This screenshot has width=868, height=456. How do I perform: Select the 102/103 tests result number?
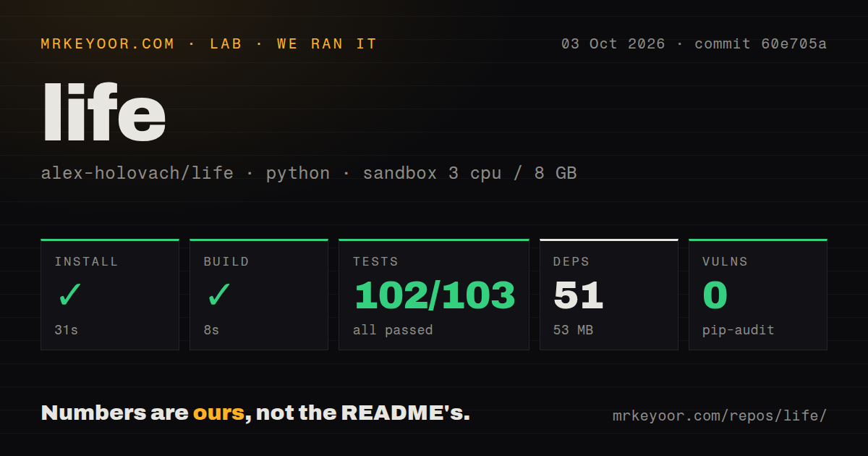[434, 295]
